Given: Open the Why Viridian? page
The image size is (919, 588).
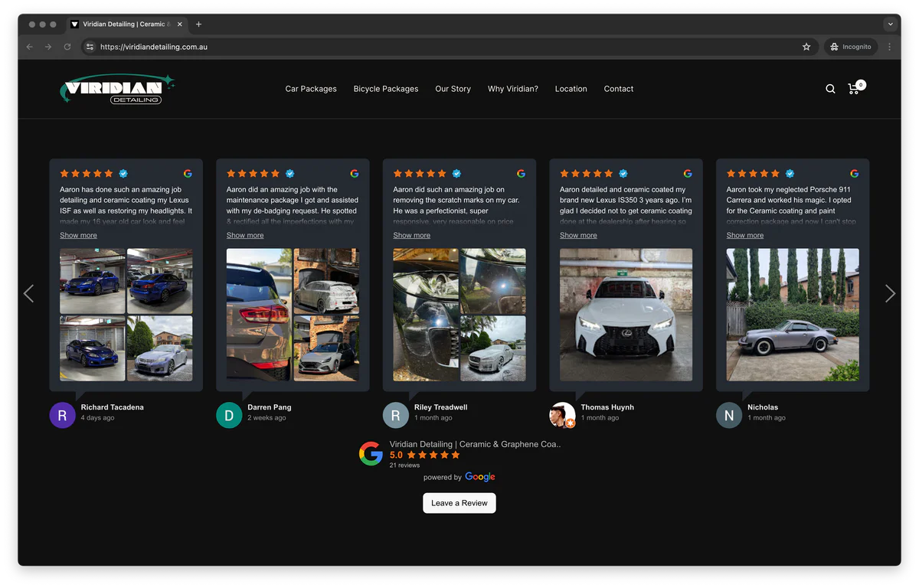Looking at the screenshot, I should click(x=513, y=89).
